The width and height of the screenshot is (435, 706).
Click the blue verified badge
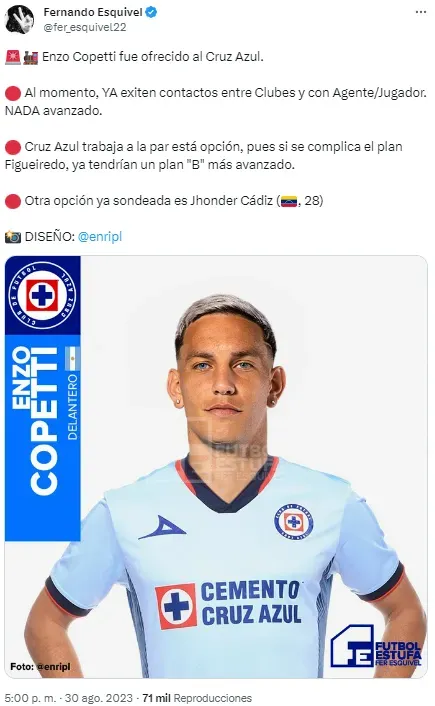point(151,12)
